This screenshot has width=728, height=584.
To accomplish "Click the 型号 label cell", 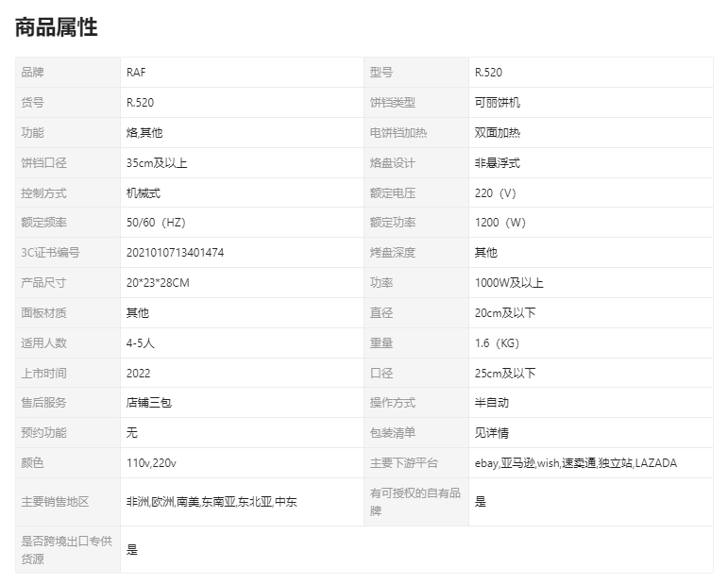I will 416,73.
